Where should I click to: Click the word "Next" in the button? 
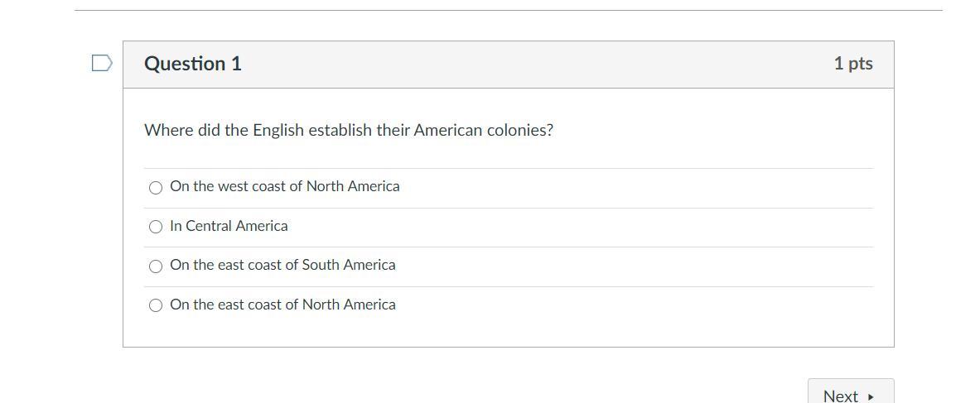[x=840, y=396]
